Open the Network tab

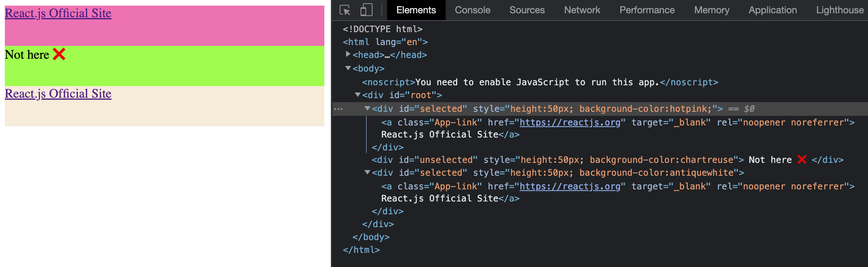point(582,10)
